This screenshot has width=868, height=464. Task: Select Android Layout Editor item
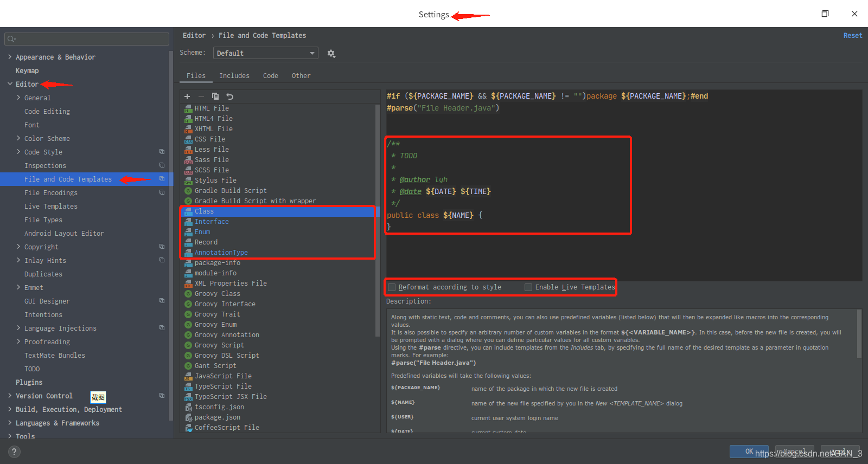(64, 233)
